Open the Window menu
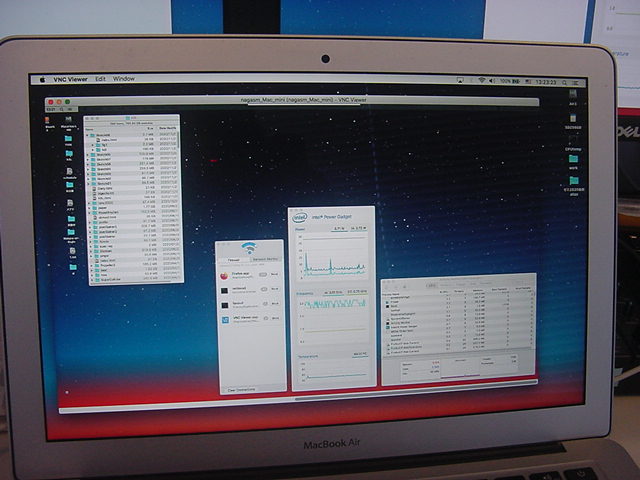 coord(124,78)
